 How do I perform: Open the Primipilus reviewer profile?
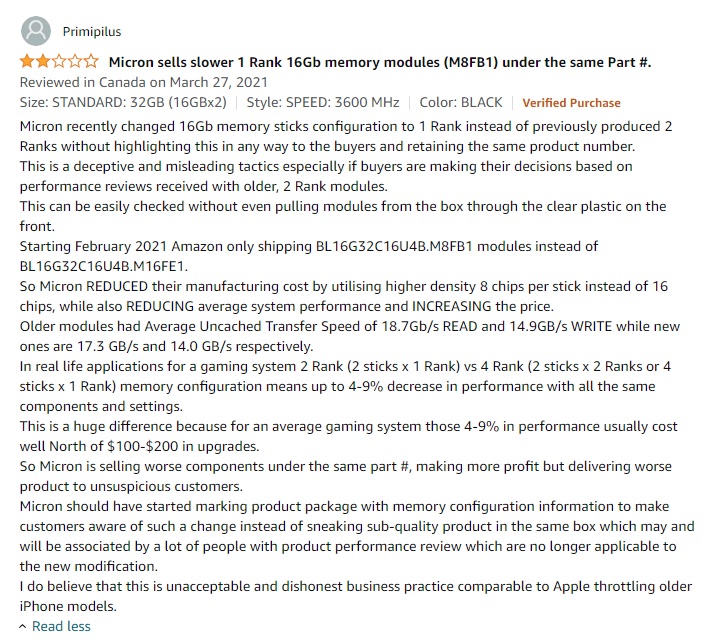pyautogui.click(x=94, y=32)
